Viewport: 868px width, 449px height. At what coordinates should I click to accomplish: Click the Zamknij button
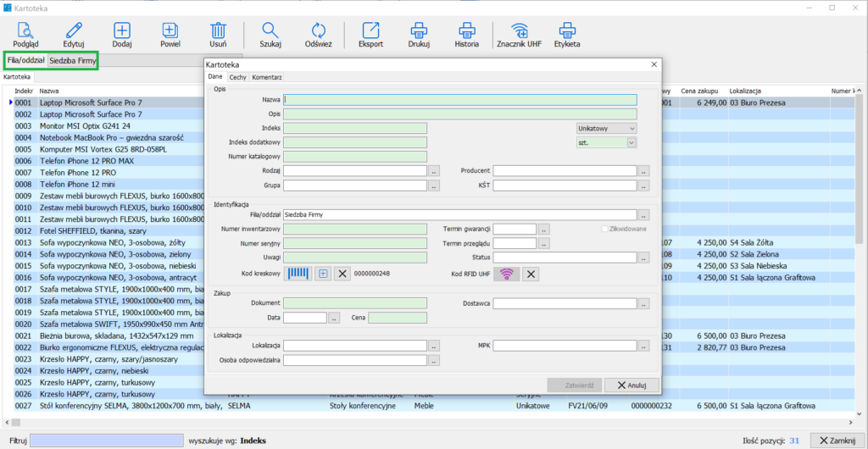click(x=837, y=441)
